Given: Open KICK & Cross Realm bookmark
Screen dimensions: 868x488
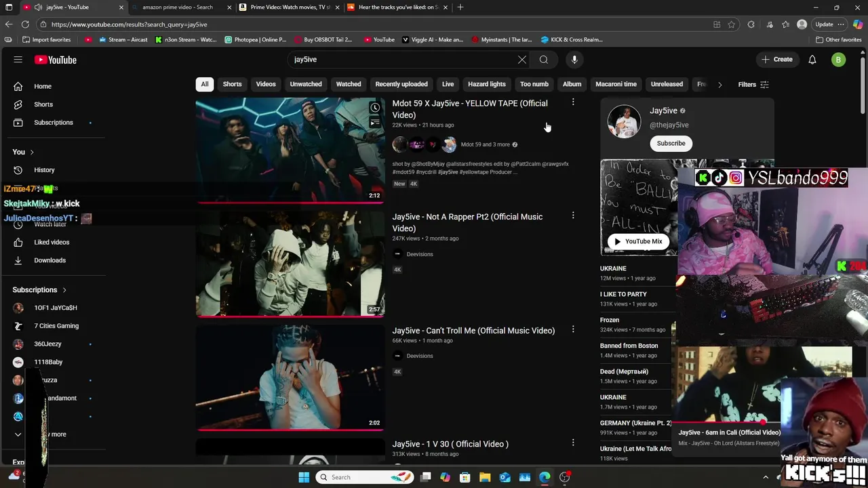Looking at the screenshot, I should coord(572,39).
